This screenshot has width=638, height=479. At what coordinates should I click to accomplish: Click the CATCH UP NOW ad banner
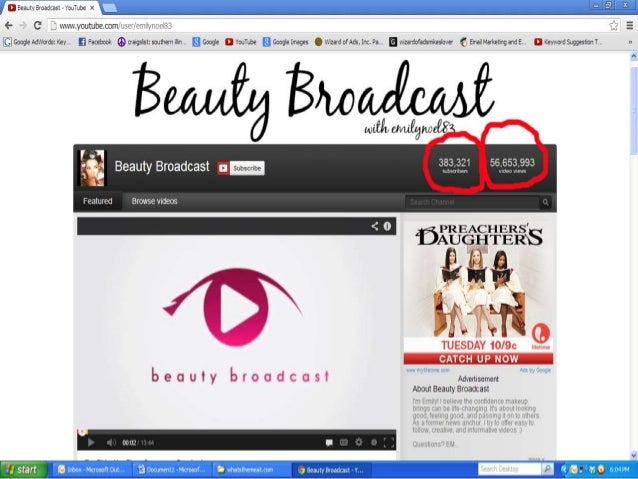[x=478, y=359]
